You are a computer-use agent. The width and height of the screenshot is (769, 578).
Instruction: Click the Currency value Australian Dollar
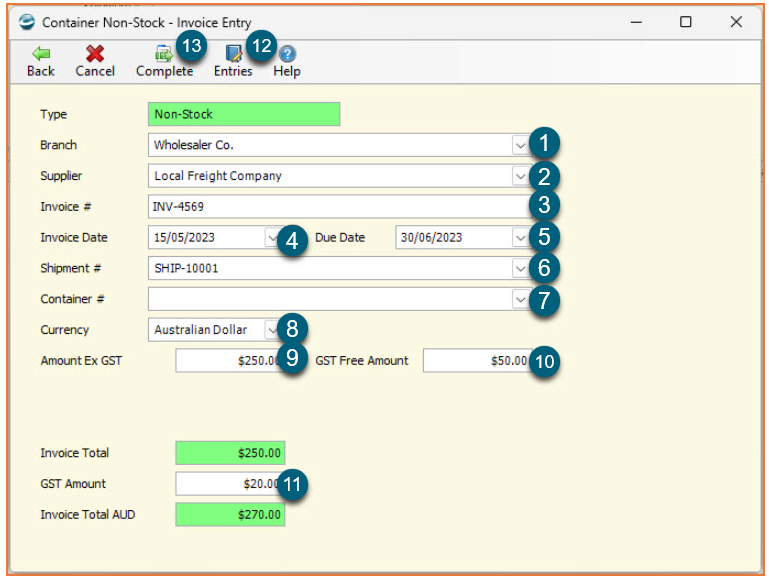pos(201,330)
